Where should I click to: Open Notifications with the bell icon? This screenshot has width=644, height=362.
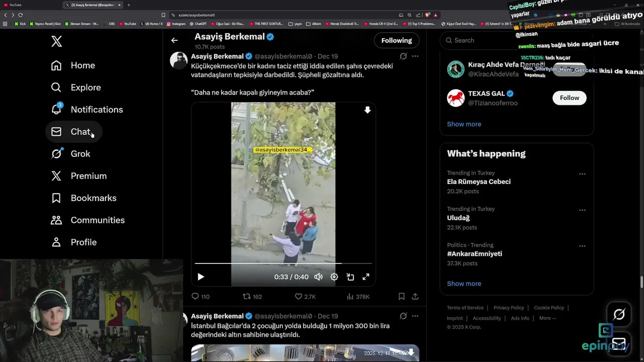click(87, 110)
